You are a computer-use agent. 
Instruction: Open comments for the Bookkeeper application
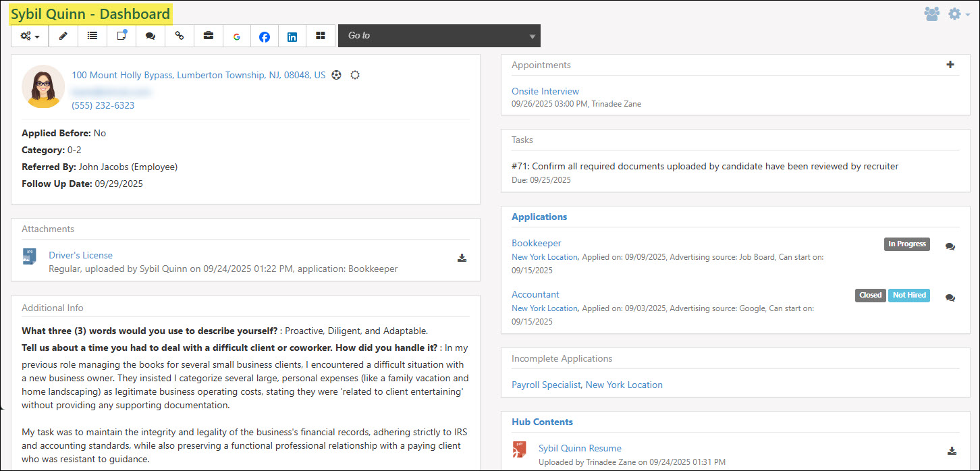point(950,246)
